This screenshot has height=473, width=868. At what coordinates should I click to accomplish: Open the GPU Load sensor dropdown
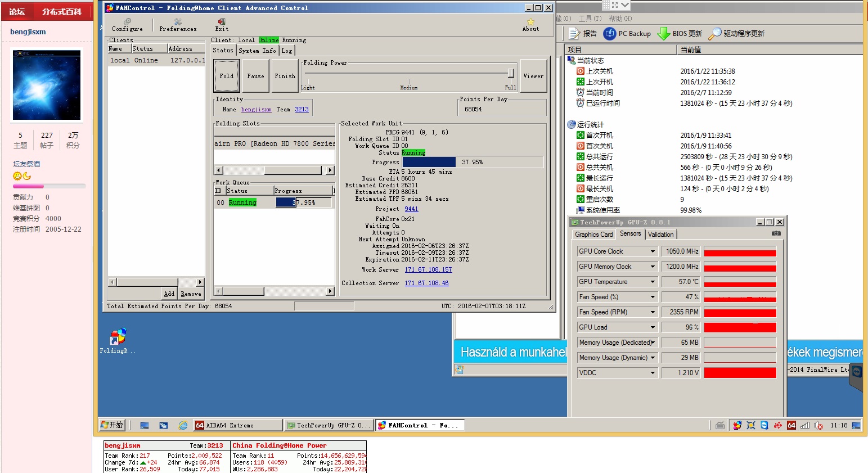coord(653,327)
